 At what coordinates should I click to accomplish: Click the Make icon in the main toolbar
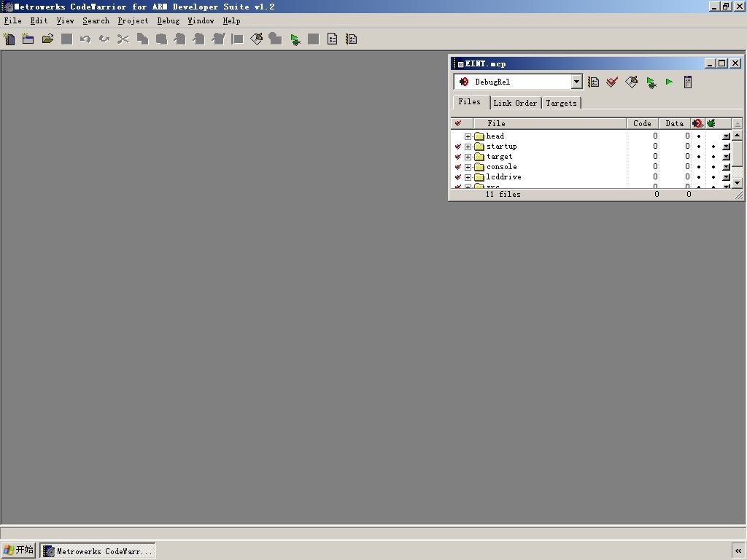pyautogui.click(x=256, y=39)
